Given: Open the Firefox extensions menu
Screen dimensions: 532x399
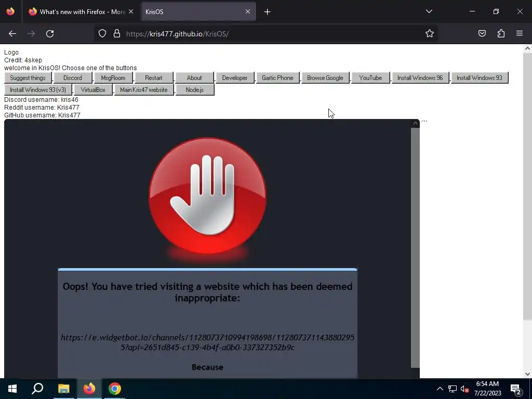Looking at the screenshot, I should (501, 33).
